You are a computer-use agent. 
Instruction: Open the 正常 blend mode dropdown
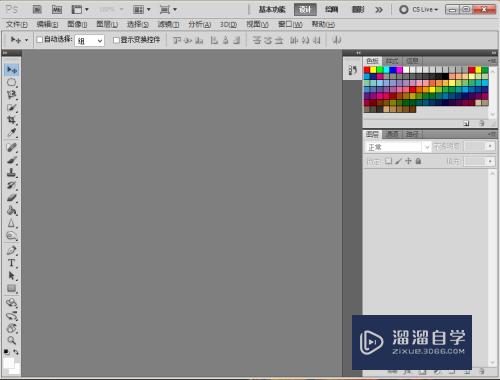point(398,147)
